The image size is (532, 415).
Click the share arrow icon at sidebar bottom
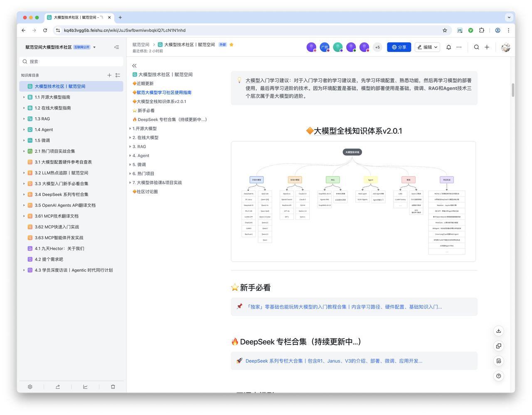click(x=58, y=387)
